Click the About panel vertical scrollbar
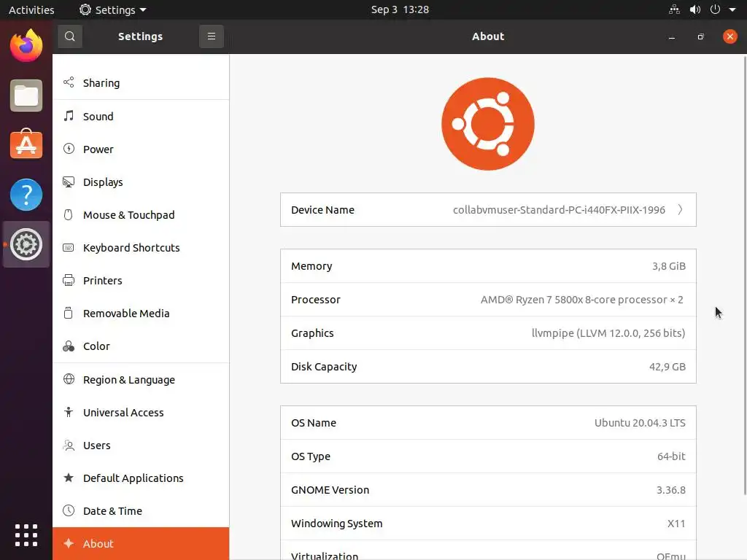747x560 pixels. click(745, 275)
